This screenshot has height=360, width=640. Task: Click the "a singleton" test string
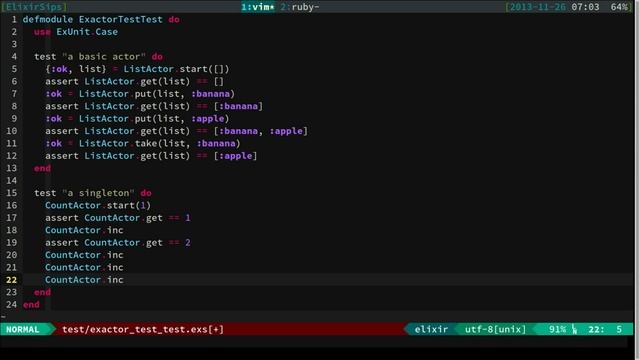98,193
